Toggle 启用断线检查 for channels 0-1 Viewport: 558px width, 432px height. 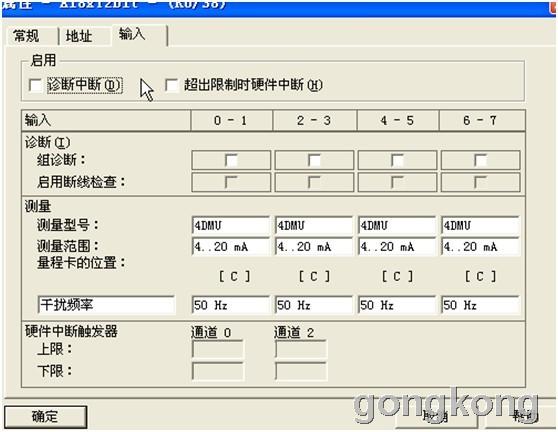(231, 182)
